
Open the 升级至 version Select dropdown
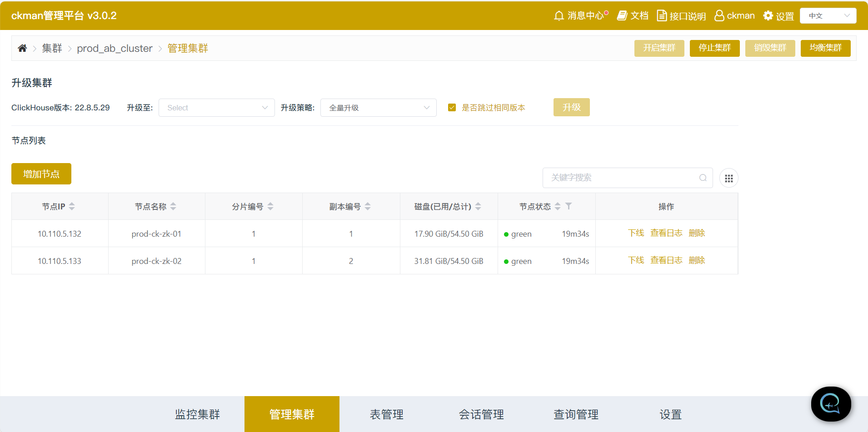click(x=217, y=108)
